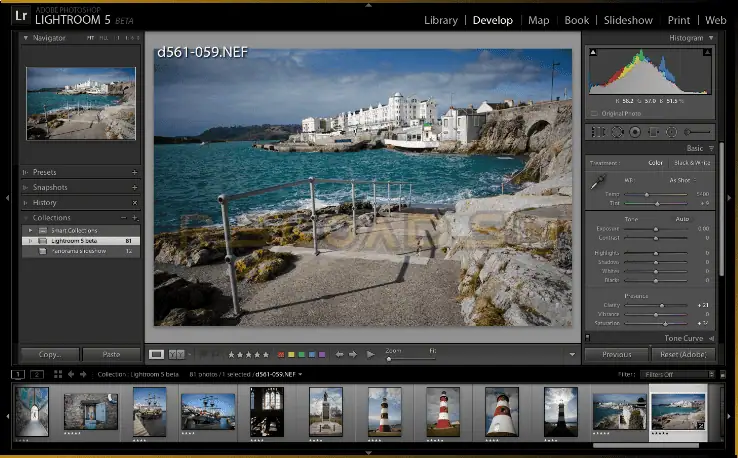Switch to Before/After YY view

tap(176, 354)
